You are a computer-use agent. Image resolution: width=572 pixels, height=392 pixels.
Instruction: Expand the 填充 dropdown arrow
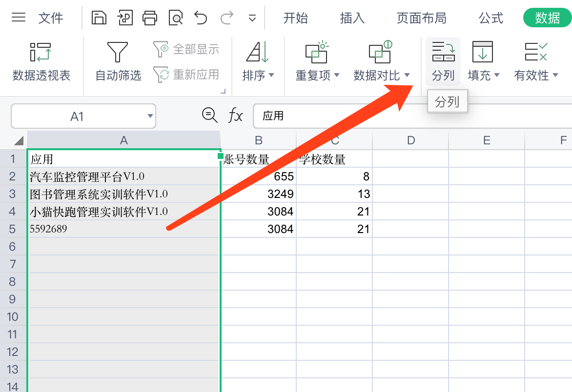point(496,75)
